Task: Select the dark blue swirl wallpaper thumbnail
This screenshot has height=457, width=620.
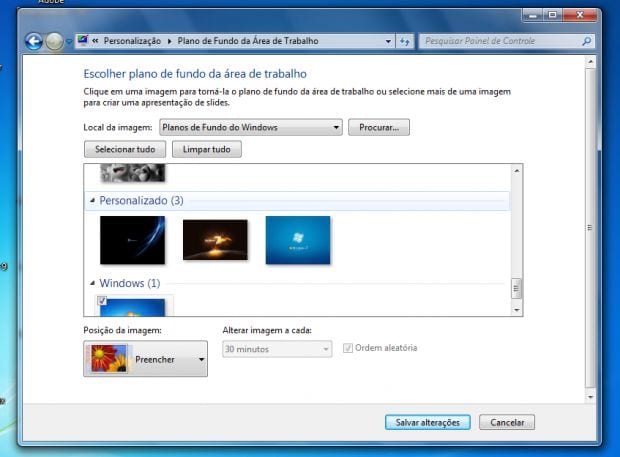Action: 132,240
